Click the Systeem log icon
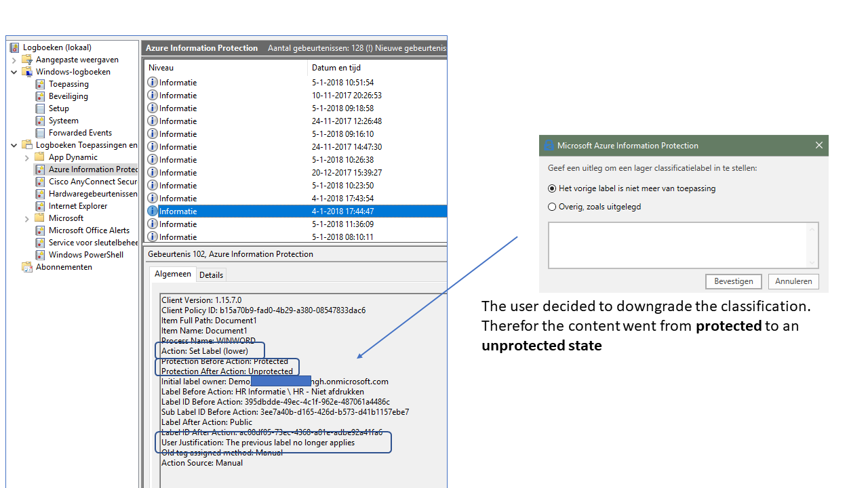The image size is (868, 488). click(x=40, y=121)
